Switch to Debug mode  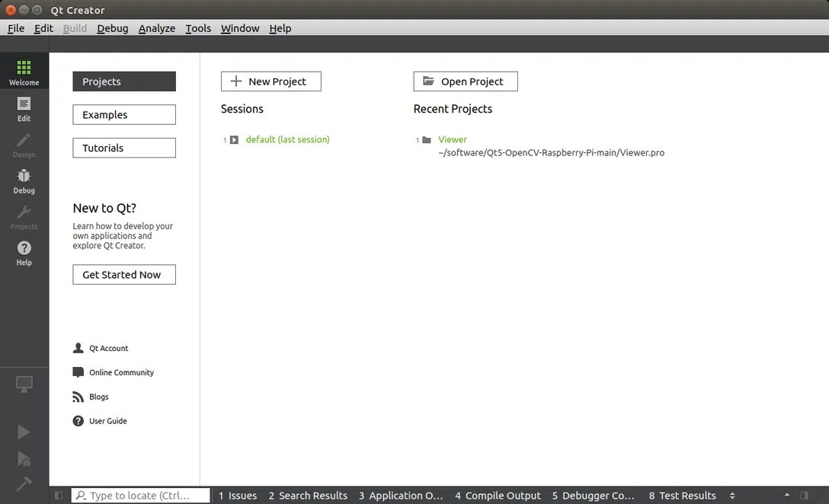(x=24, y=180)
